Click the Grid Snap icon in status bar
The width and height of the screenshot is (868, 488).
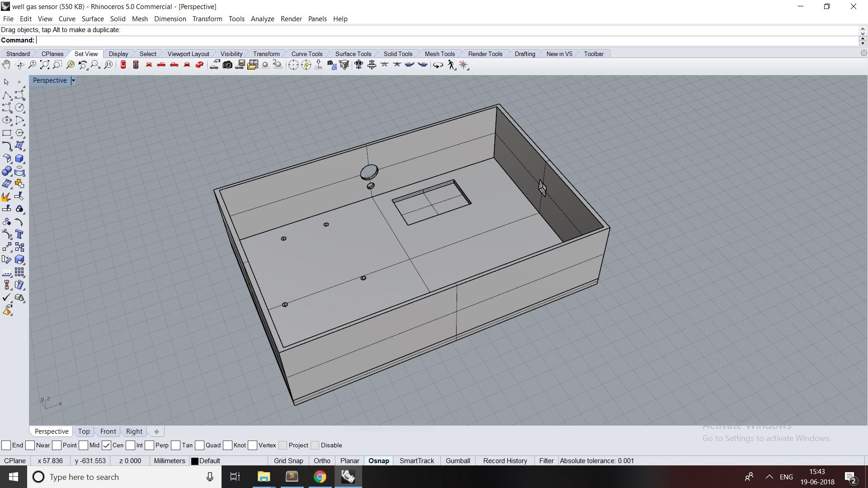click(288, 460)
